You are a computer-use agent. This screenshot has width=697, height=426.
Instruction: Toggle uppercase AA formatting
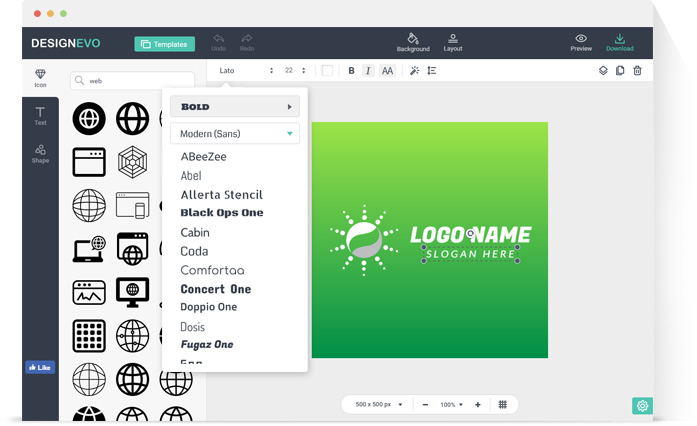pos(387,71)
